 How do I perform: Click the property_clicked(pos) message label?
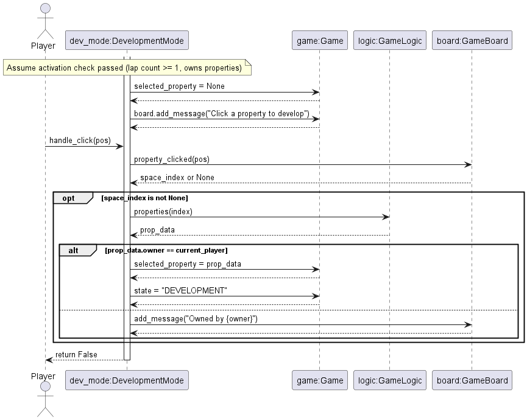(x=172, y=159)
